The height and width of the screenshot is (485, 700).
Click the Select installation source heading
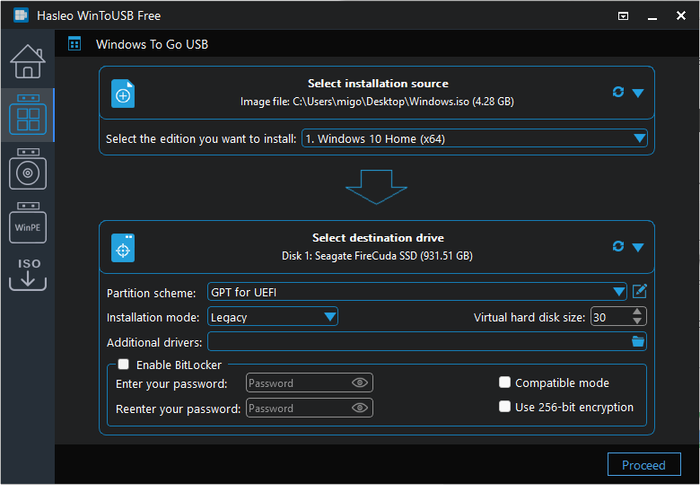tap(378, 84)
